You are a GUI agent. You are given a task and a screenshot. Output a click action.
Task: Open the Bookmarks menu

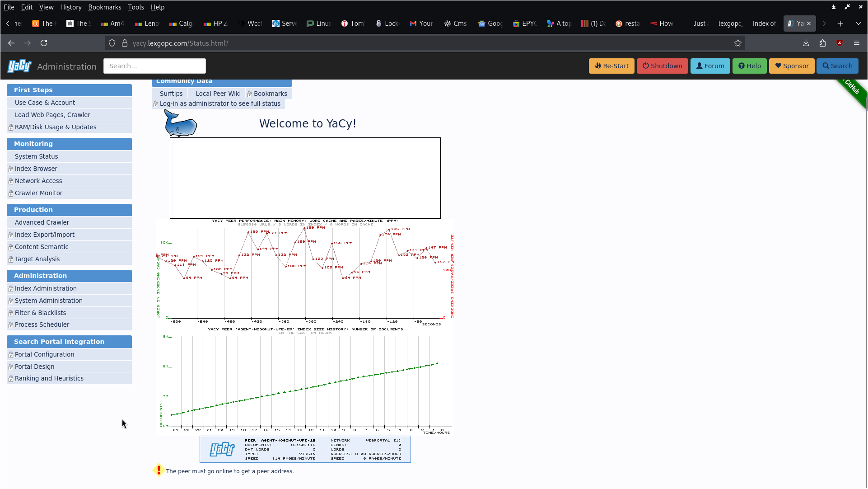tap(104, 7)
